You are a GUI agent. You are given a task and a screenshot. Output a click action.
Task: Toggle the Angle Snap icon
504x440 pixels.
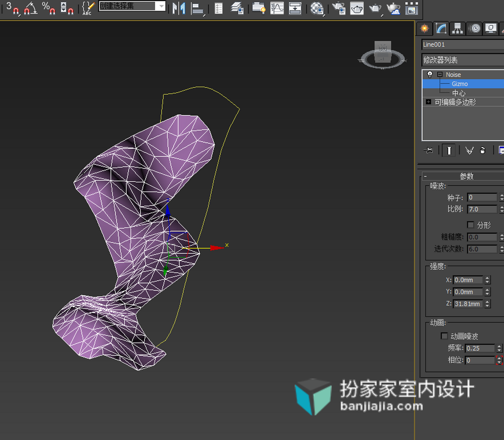(30, 8)
